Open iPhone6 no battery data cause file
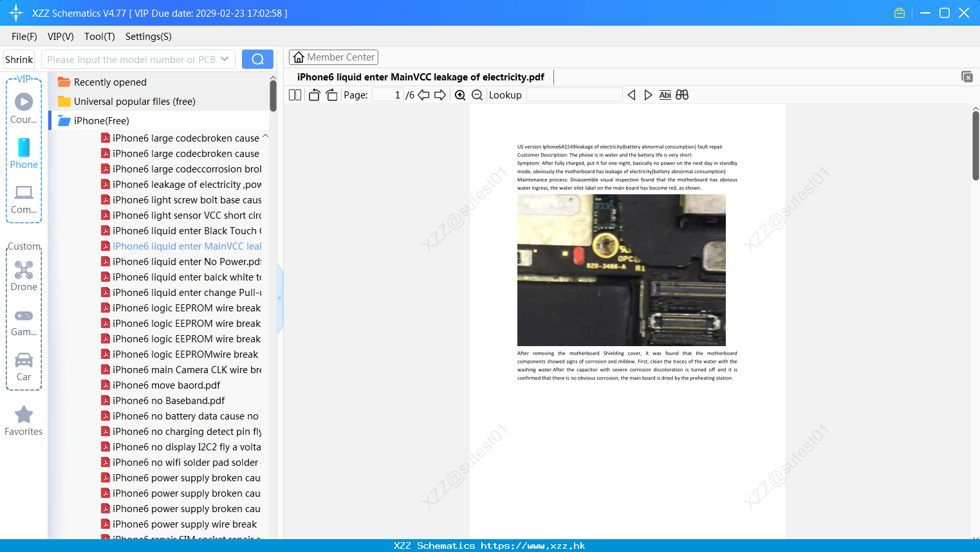The height and width of the screenshot is (552, 980). point(180,416)
